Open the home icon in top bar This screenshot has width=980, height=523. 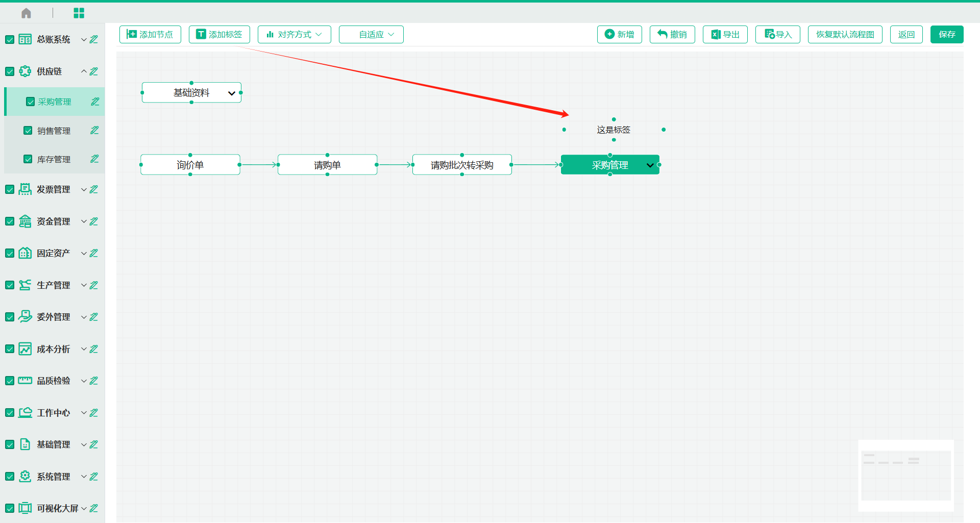[26, 13]
